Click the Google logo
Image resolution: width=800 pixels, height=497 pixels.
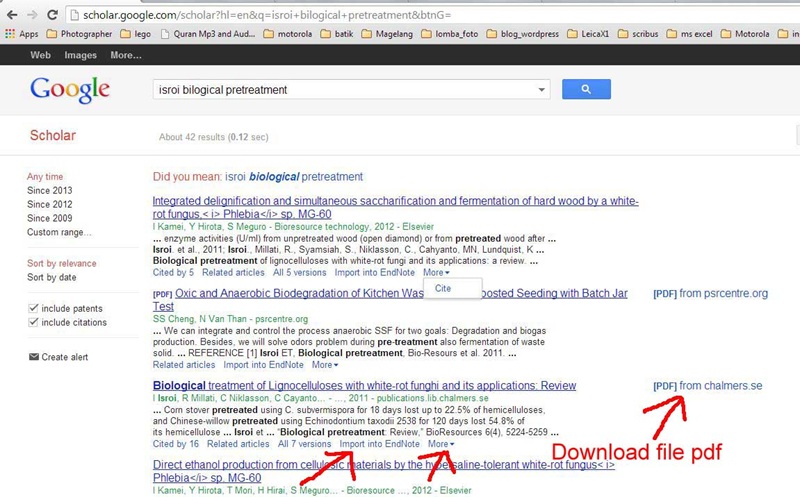tap(70, 90)
